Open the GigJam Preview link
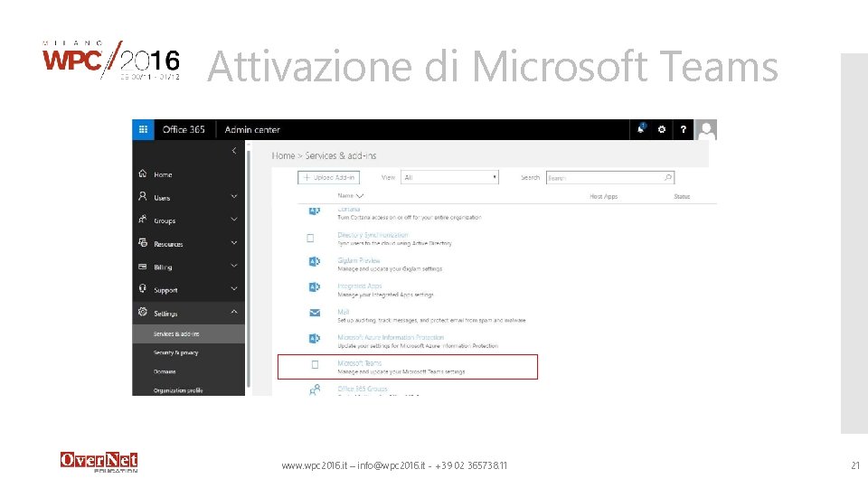Viewport: 868px width, 488px height. [359, 260]
